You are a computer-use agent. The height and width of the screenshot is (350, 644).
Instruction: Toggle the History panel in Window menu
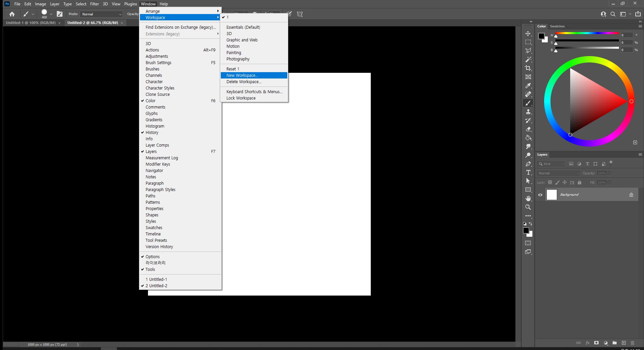[x=180, y=132]
